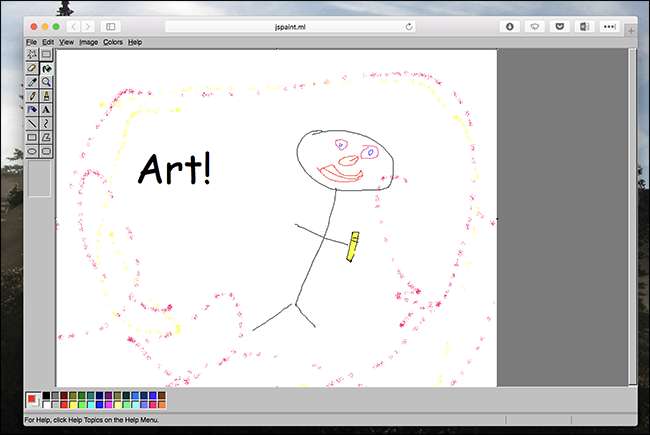Open the Colors menu
650x435 pixels.
pos(112,42)
